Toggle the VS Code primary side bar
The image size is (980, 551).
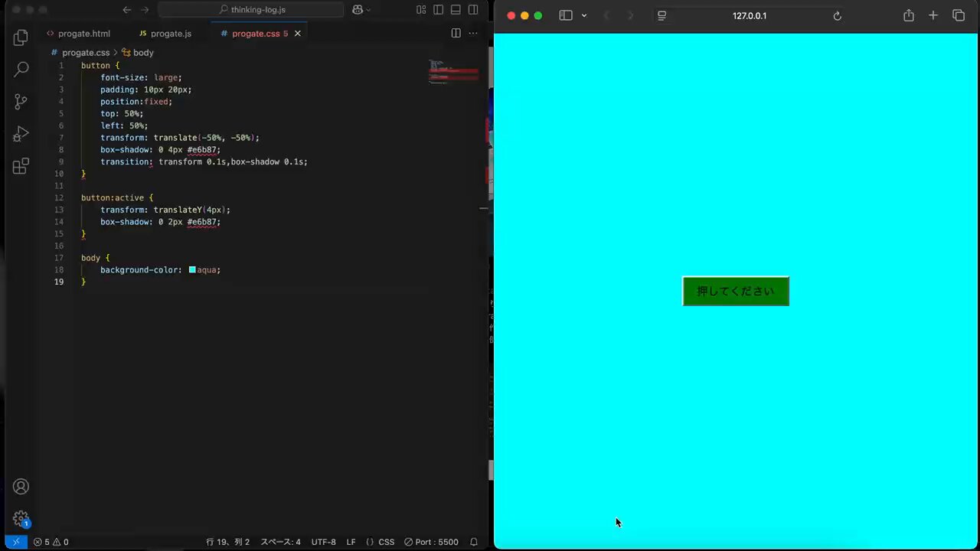tap(439, 10)
